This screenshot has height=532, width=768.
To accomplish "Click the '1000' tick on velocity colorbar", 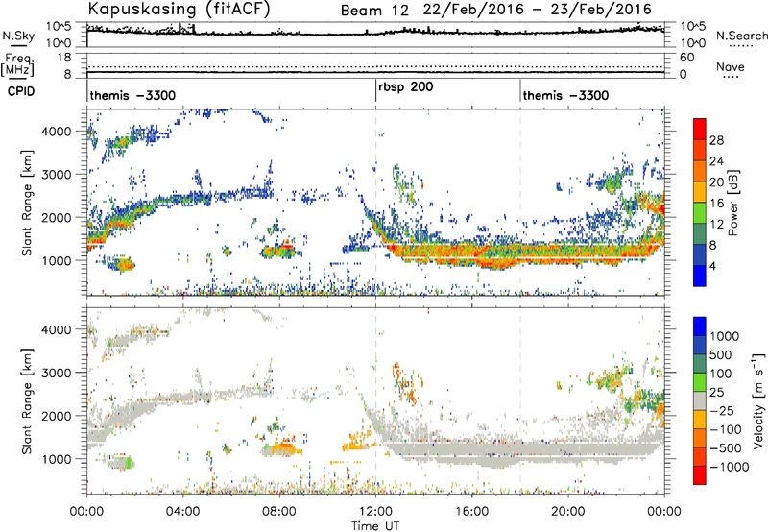I will [724, 336].
